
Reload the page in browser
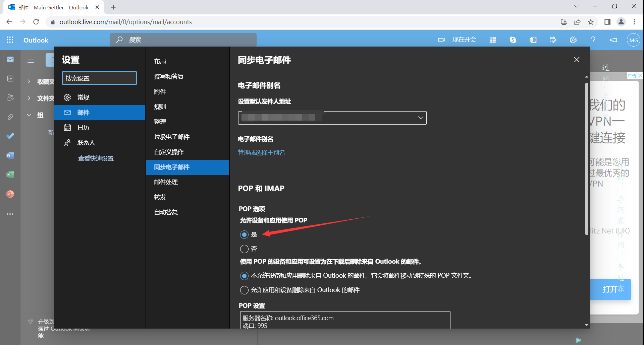pyautogui.click(x=36, y=22)
